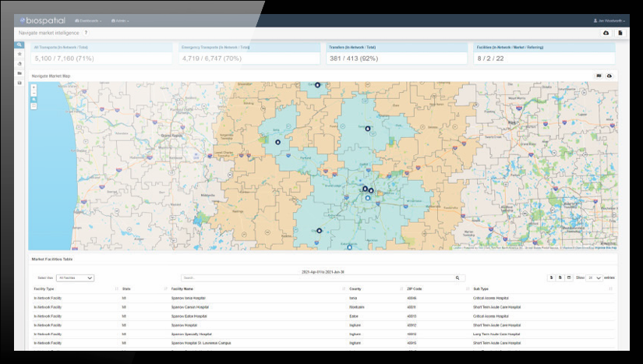Click the Eaton county cell

coord(354,316)
